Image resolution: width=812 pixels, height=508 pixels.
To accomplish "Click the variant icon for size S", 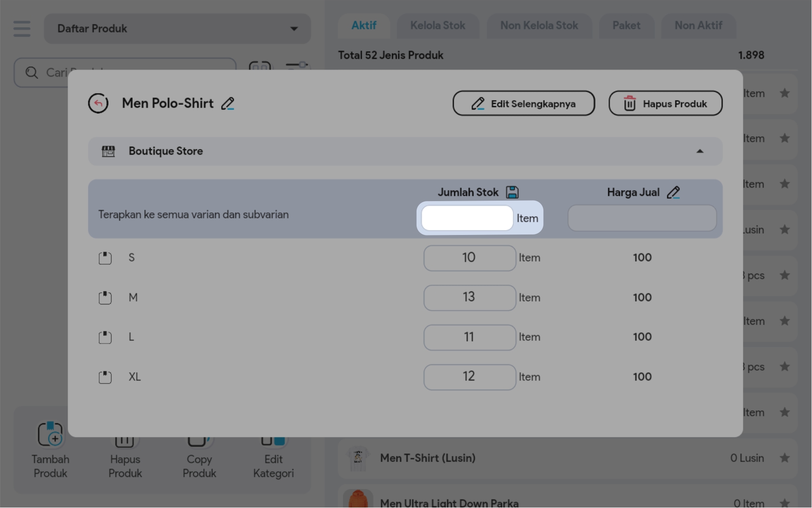I will click(x=105, y=258).
